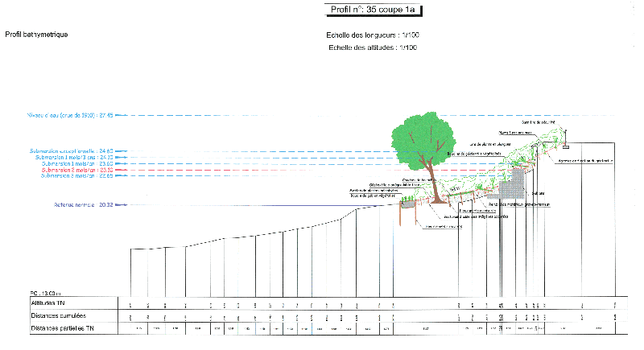The image size is (644, 350).
Task: Select the 'Gabions' annotation beside grey block
Action: point(538,193)
